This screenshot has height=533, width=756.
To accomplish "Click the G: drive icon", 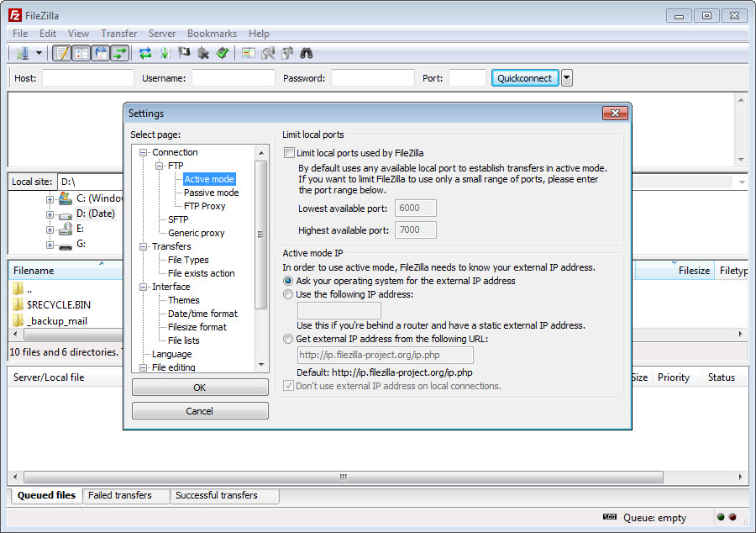I will (x=65, y=245).
